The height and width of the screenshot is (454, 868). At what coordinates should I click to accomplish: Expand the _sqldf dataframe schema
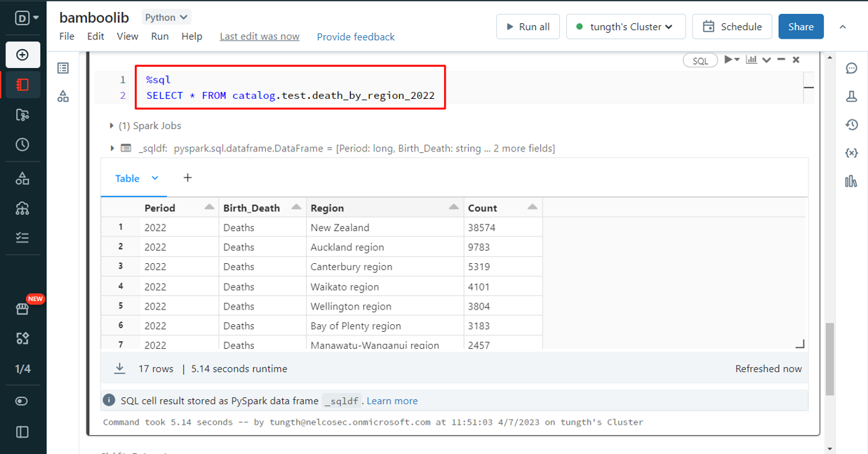click(x=112, y=148)
